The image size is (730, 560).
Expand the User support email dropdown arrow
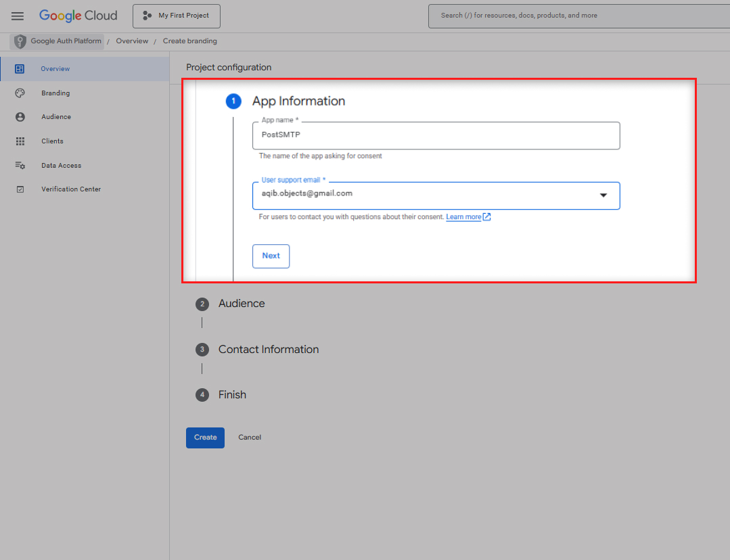(x=603, y=195)
